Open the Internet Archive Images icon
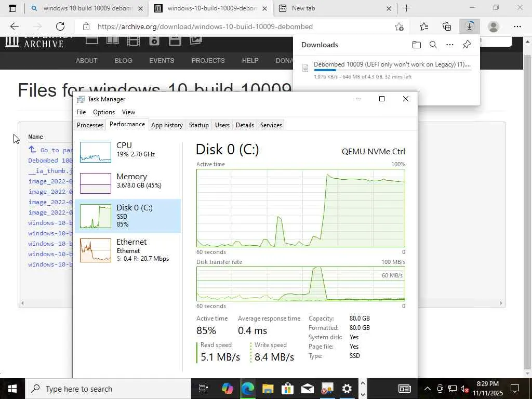Screen dimensions: 532x399 tap(196, 41)
